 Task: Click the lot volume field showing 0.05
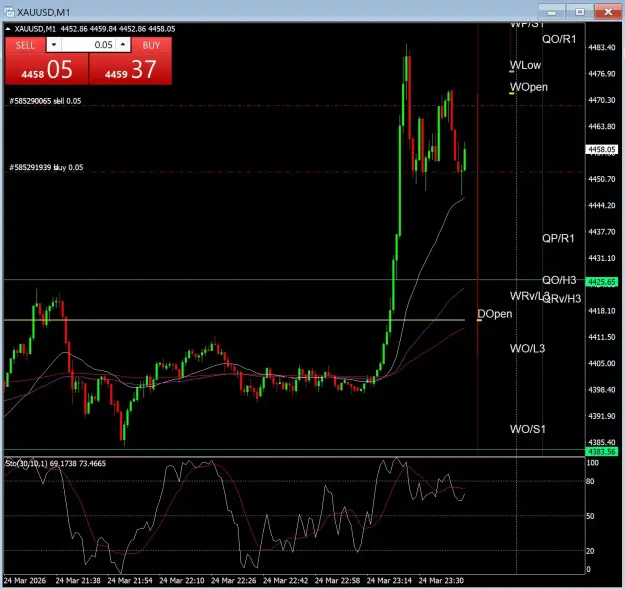[88, 45]
